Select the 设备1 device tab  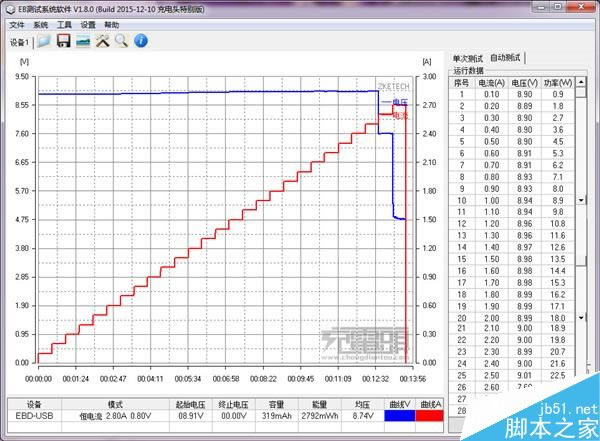[19, 42]
